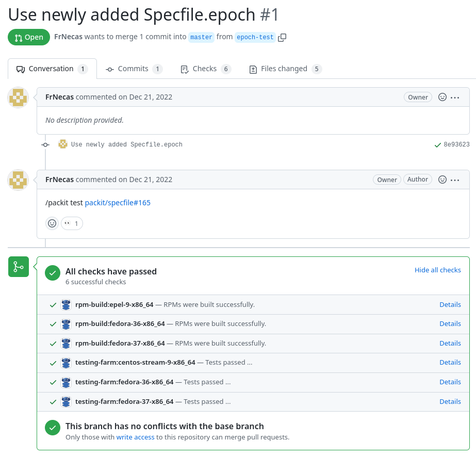Switch to the Commits tab

point(134,69)
